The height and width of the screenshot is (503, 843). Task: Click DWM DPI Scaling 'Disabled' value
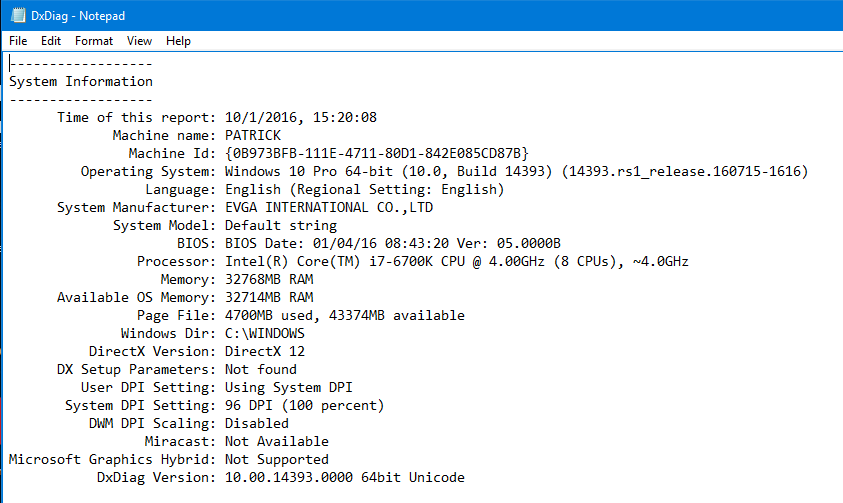click(256, 423)
